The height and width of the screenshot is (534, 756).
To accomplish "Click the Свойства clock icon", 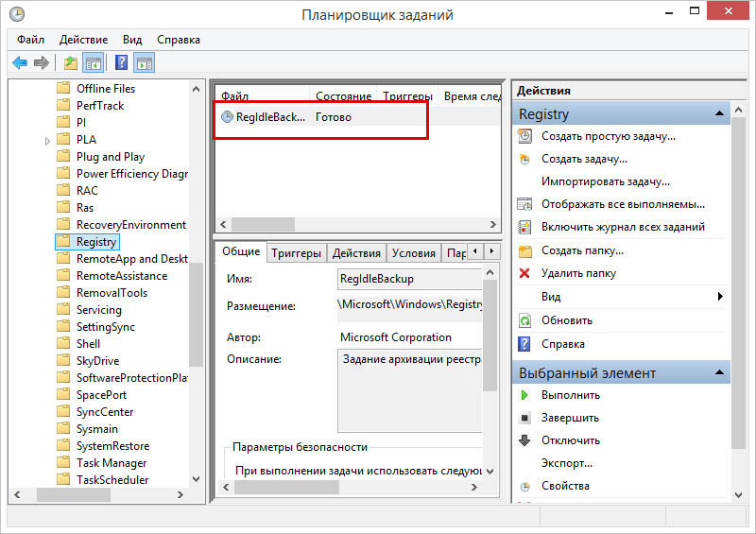I will [525, 486].
